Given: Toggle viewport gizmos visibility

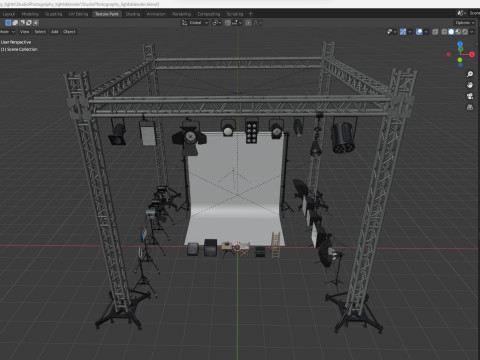Looking at the screenshot, I should point(403,32).
